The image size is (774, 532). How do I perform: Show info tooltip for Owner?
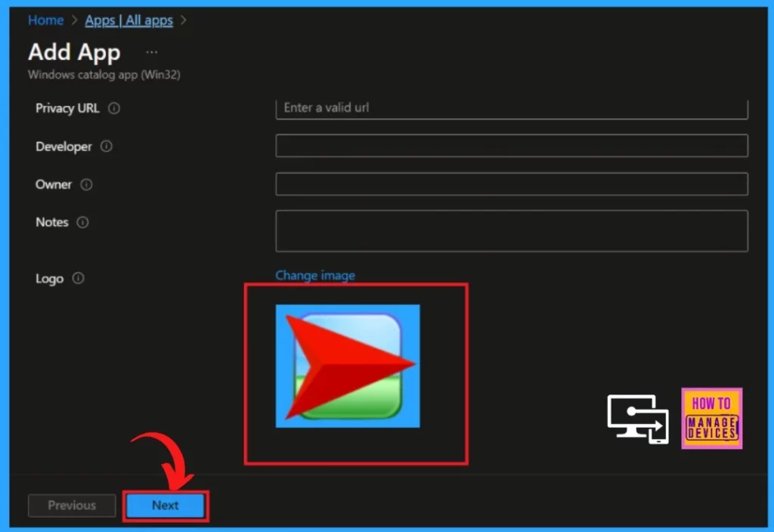pos(86,184)
